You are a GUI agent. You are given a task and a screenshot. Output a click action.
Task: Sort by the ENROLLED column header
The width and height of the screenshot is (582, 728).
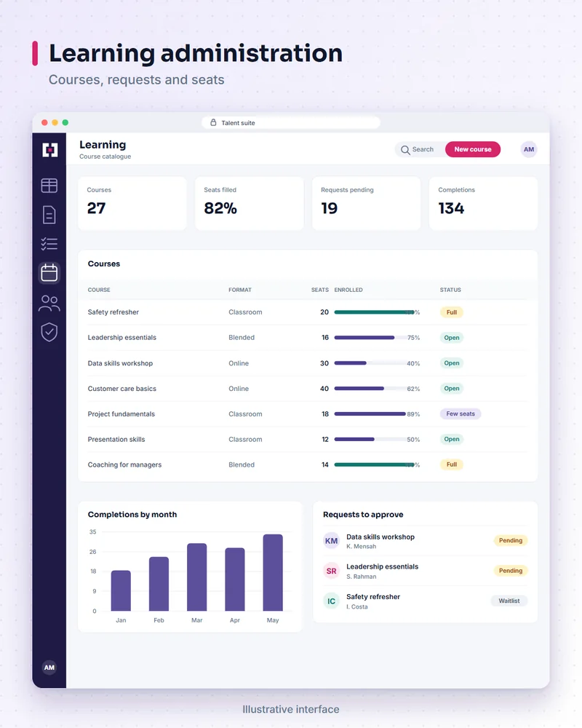point(348,290)
